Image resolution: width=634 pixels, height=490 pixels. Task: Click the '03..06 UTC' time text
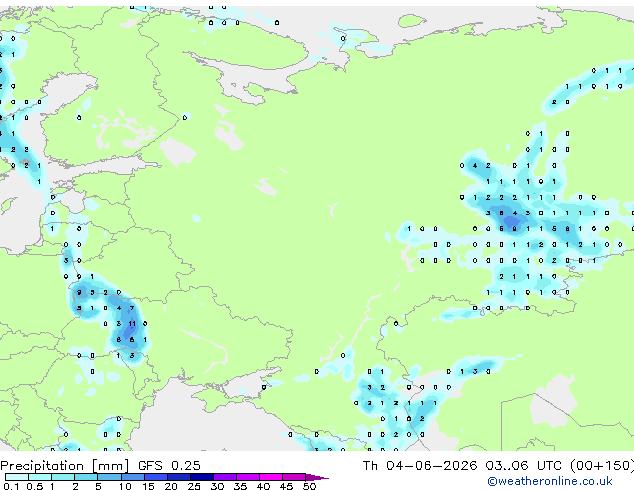523,466
